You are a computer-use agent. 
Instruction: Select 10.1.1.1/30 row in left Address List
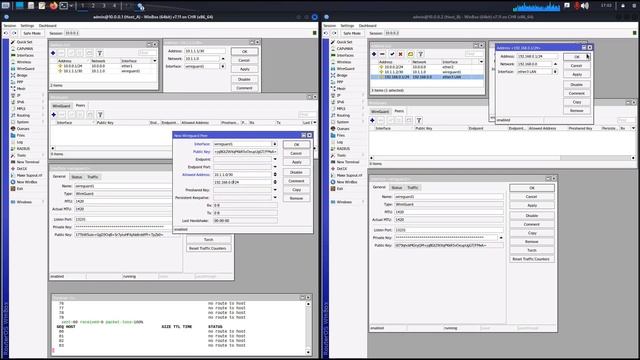(x=104, y=71)
